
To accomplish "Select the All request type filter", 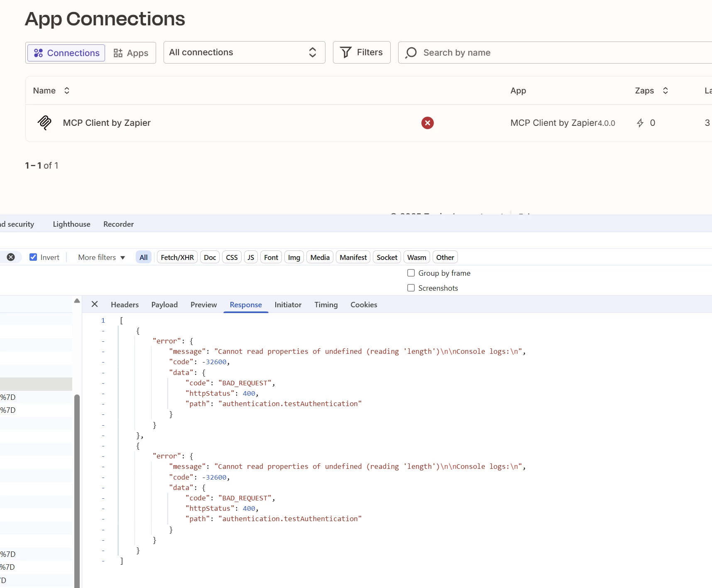I will click(x=144, y=257).
